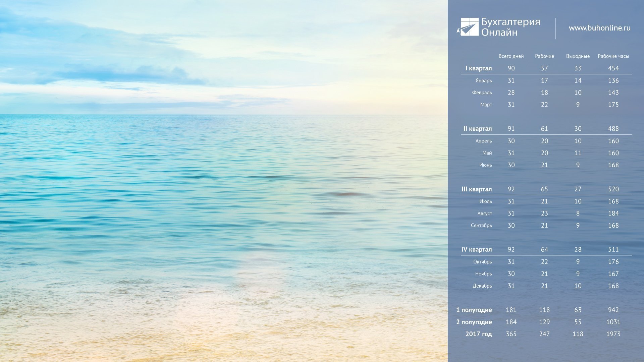The image size is (644, 362).
Task: Select the IV квартал row label
Action: 476,249
